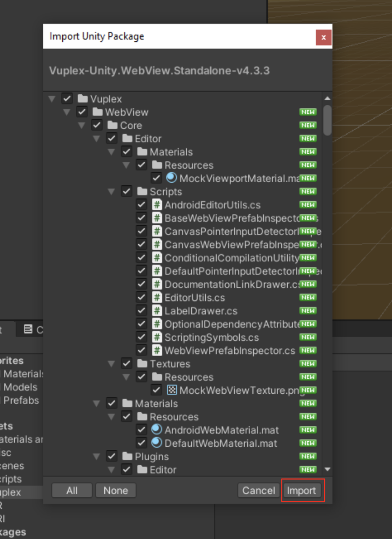
Task: Toggle the DefaultWebMaterial.mat checkbox
Action: pyautogui.click(x=141, y=443)
